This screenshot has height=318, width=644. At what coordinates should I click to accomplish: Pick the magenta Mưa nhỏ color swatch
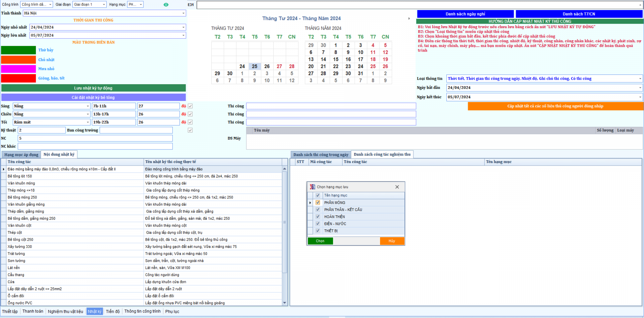pyautogui.click(x=19, y=69)
